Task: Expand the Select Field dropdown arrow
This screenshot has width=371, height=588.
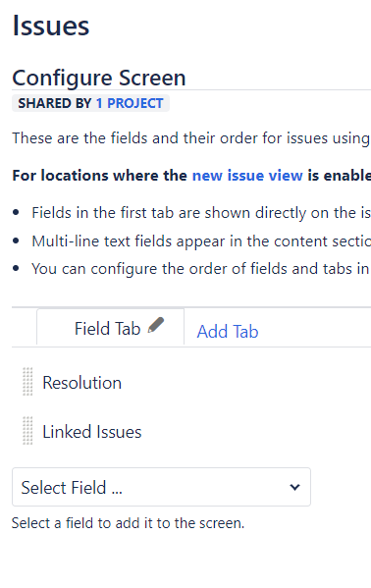Action: pyautogui.click(x=294, y=487)
